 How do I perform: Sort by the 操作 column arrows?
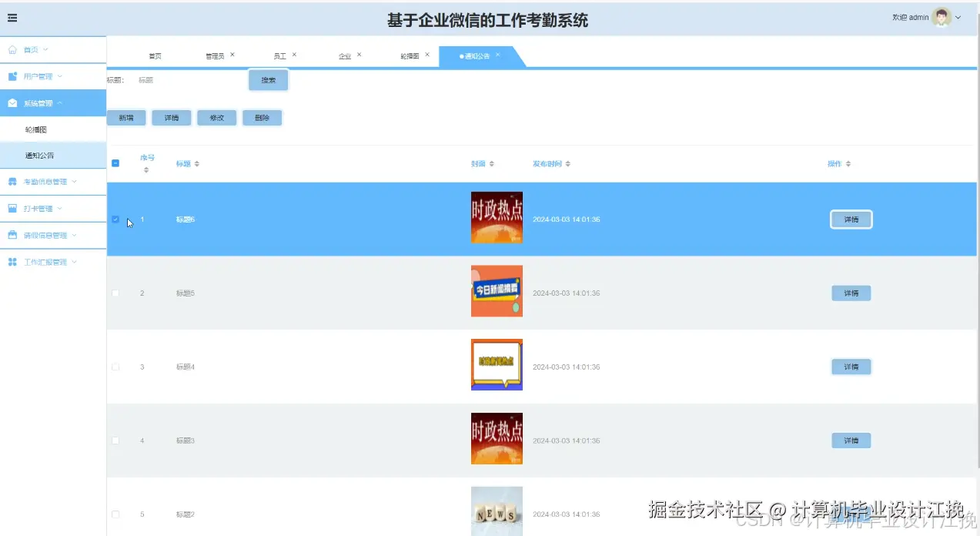click(848, 164)
